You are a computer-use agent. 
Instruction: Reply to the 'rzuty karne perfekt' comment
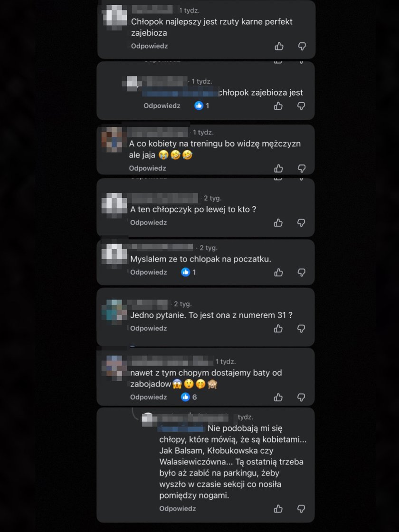(x=150, y=46)
